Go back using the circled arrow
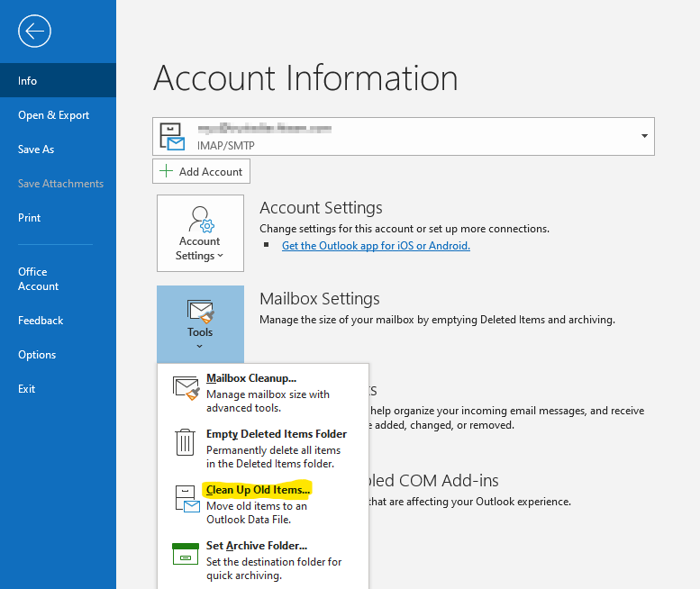 [x=34, y=32]
